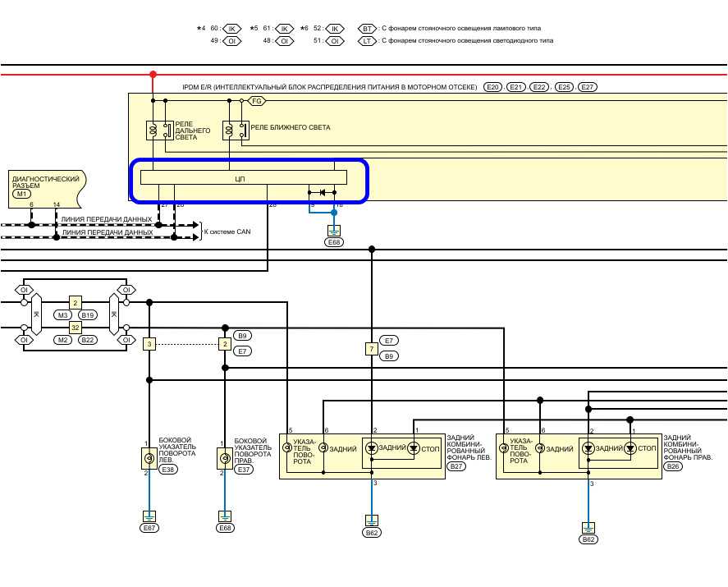
Task: Select connector label E38
Action: [167, 470]
